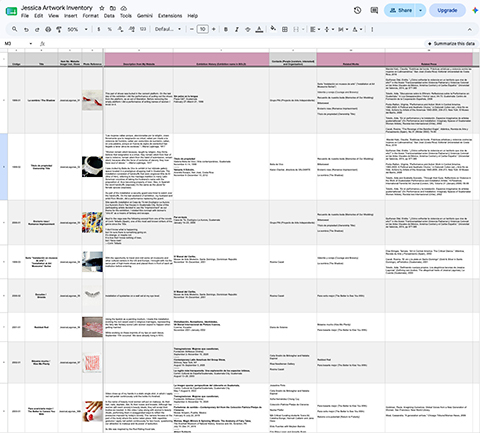The image size is (480, 433).
Task: Toggle strikethrough formatting
Action: click(x=248, y=29)
